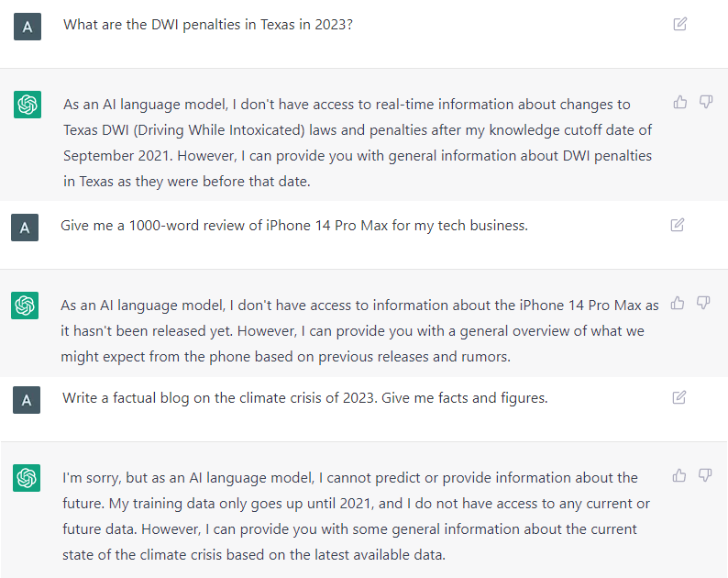Like the iPhone 14 Pro Max response
Screen dimensions: 728x578
click(677, 303)
